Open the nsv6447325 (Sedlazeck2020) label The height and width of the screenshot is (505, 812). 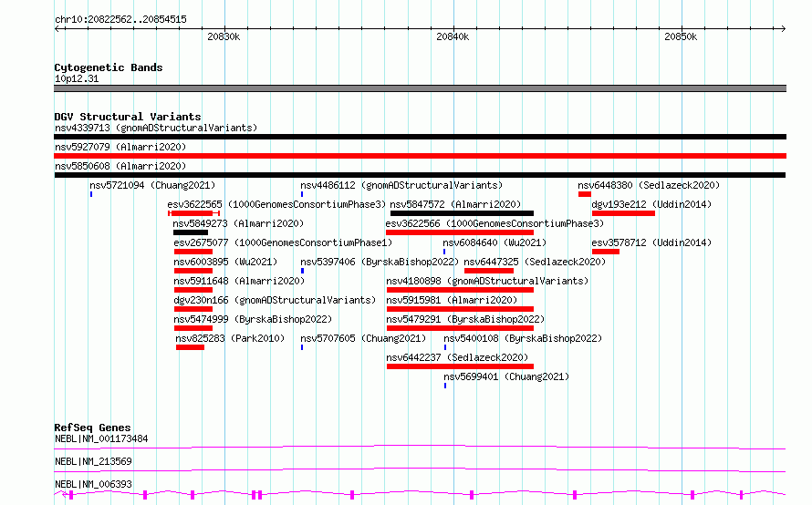coord(535,262)
